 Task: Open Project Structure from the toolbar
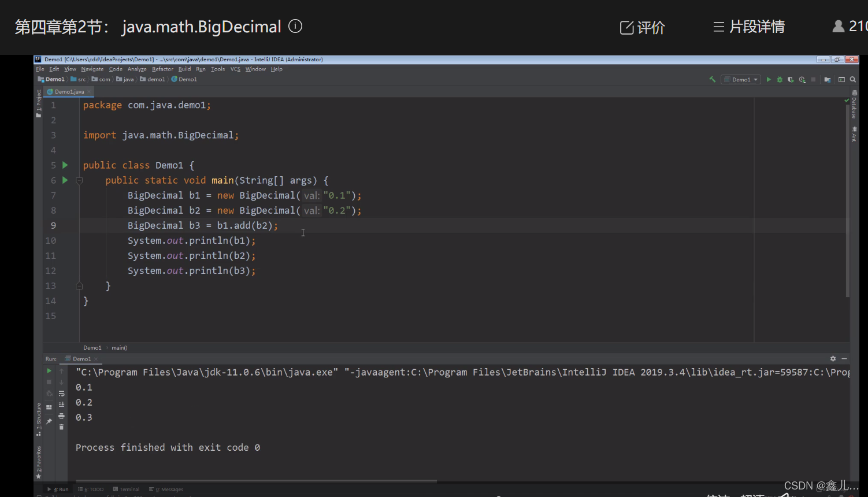(828, 80)
